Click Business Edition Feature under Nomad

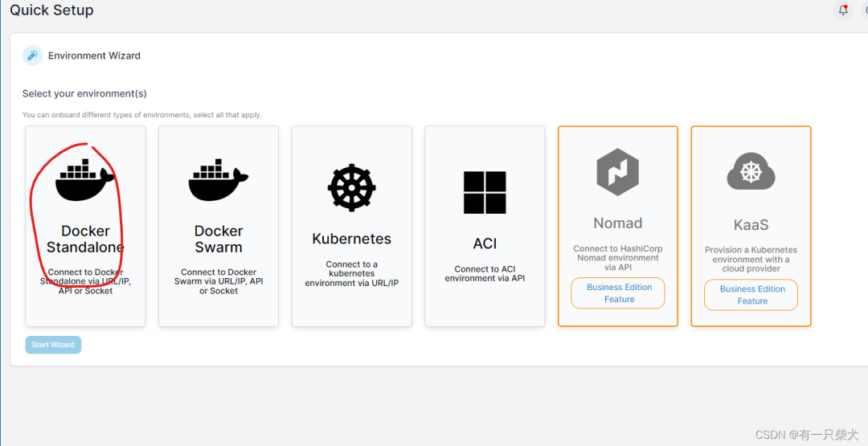pyautogui.click(x=618, y=293)
